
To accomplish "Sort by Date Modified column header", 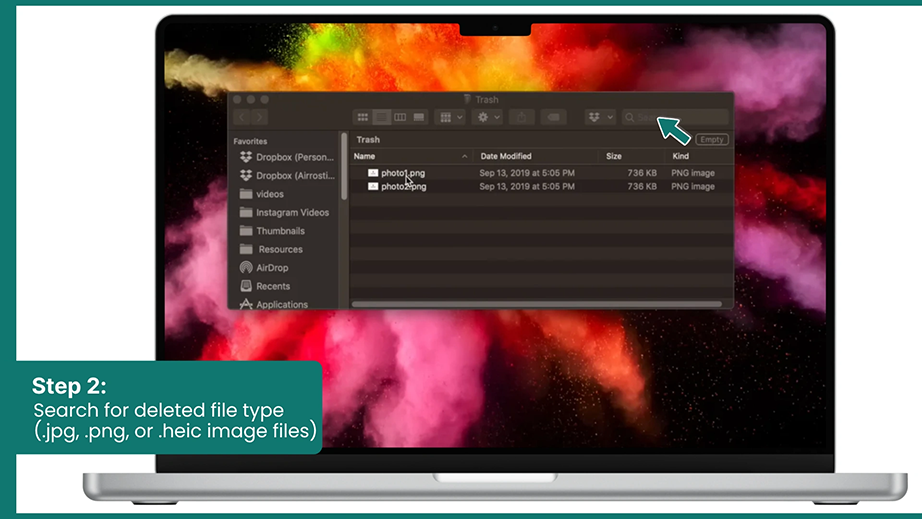I will (x=506, y=156).
